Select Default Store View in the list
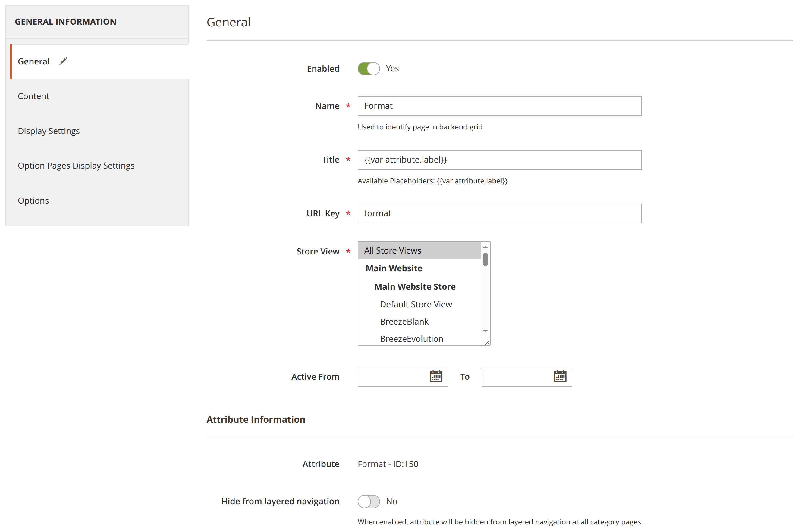This screenshot has width=798, height=532. coord(416,304)
